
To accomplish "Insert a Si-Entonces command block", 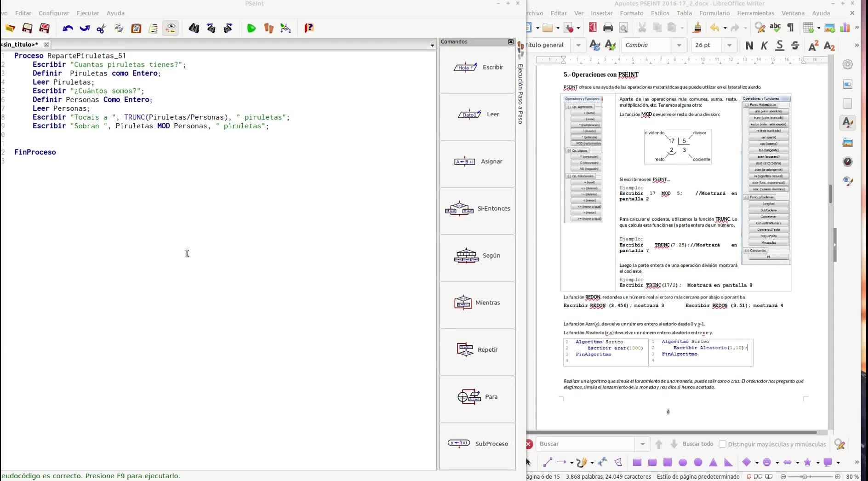I will (477, 209).
